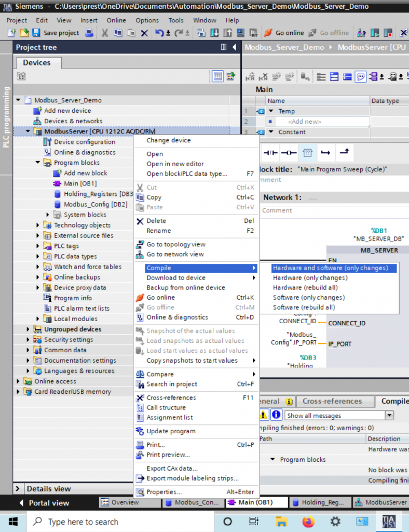Click the Stop CPU toolbar icon
Viewport: 409px width, 532px height.
(388, 33)
